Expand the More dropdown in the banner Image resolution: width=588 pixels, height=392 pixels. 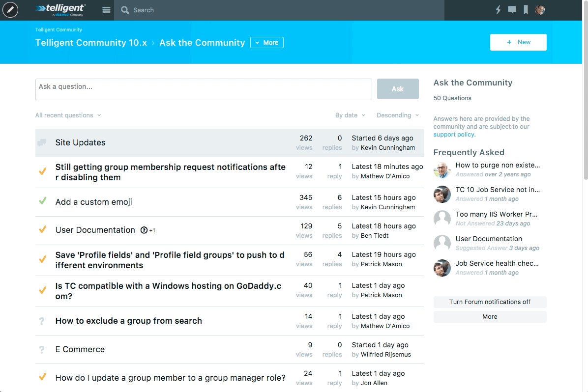[267, 43]
